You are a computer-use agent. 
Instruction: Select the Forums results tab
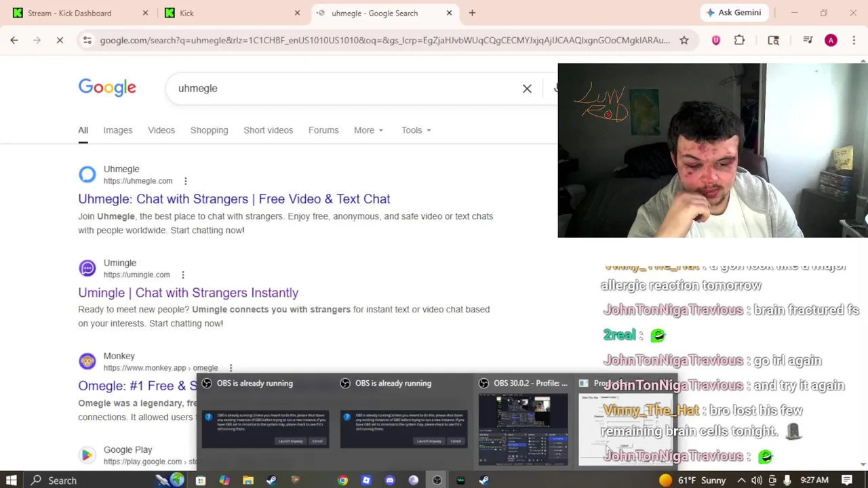point(323,130)
